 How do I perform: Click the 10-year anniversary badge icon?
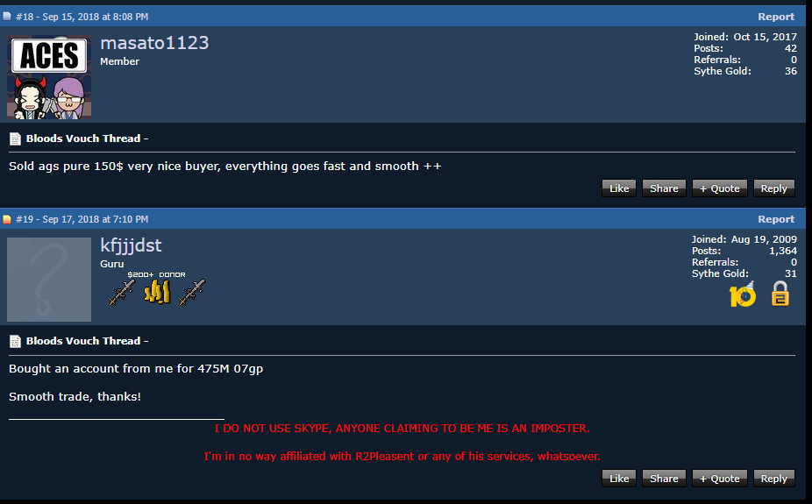pos(743,294)
